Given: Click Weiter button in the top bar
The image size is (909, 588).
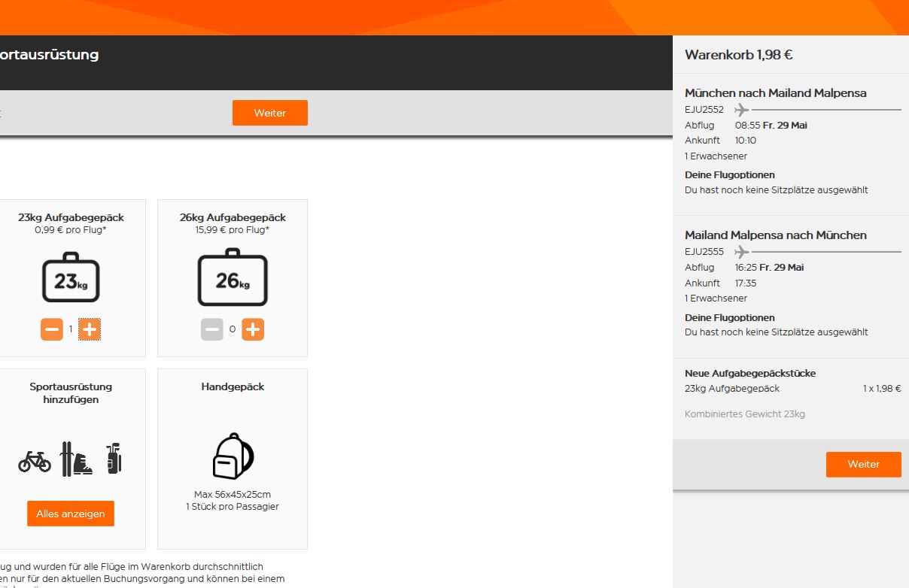Looking at the screenshot, I should pos(270,113).
